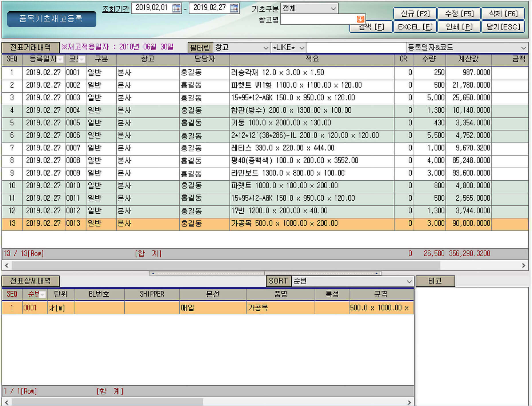The width and height of the screenshot is (532, 406).
Task: Click calculated value 93,600.0000
Action: click(x=468, y=174)
